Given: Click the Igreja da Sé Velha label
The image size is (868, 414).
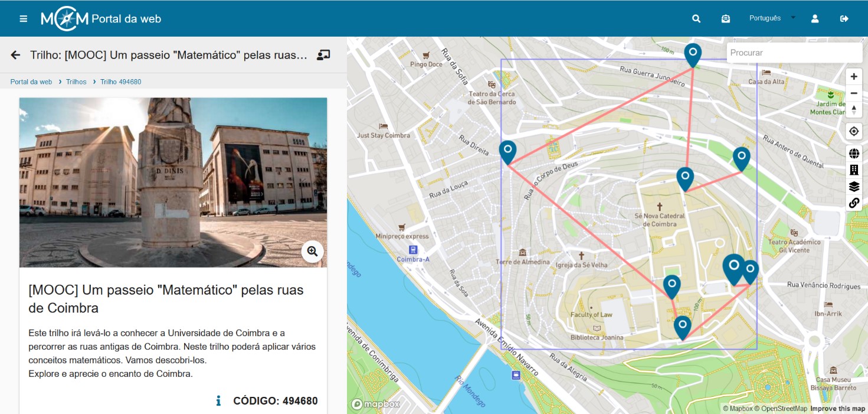Looking at the screenshot, I should (x=581, y=265).
